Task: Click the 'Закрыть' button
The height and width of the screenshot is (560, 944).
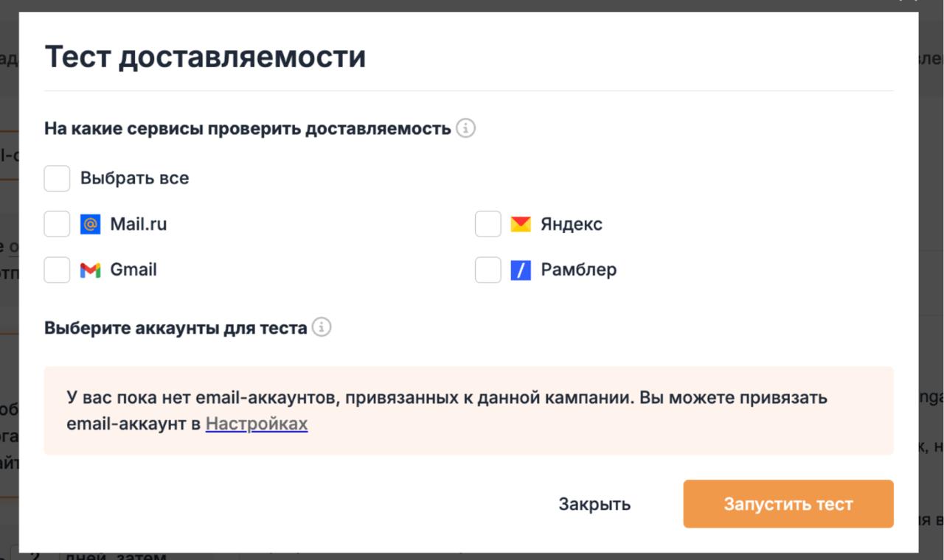Action: 594,504
